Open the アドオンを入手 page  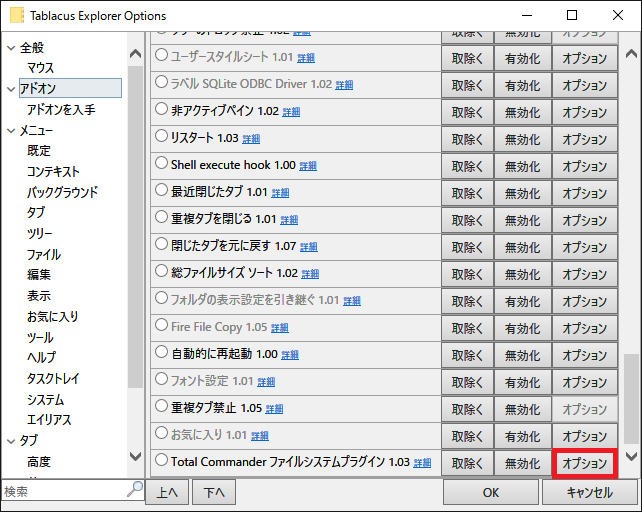tap(61, 110)
